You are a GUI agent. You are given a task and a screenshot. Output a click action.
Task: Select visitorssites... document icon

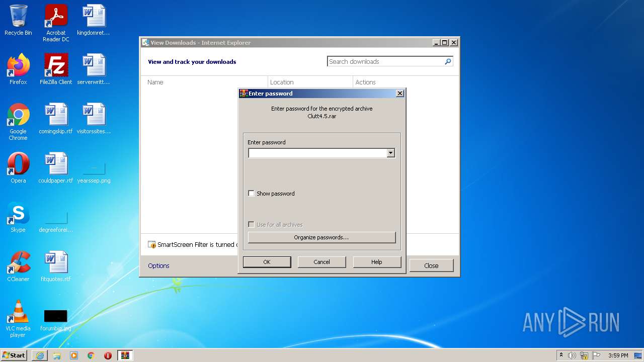[x=94, y=119]
